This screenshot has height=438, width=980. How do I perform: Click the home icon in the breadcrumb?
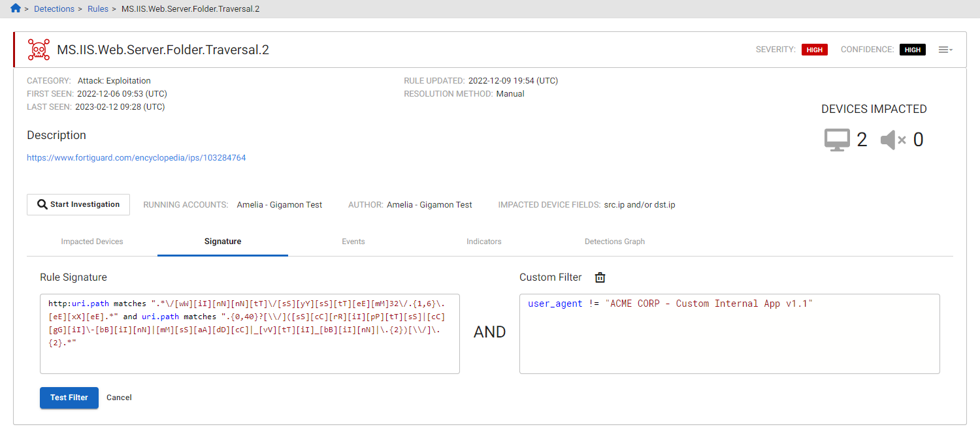click(16, 8)
